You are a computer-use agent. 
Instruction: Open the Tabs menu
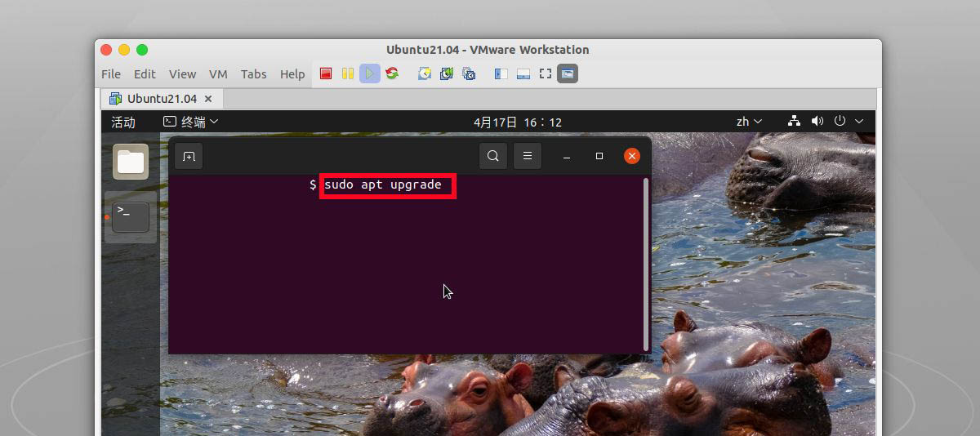coord(254,73)
